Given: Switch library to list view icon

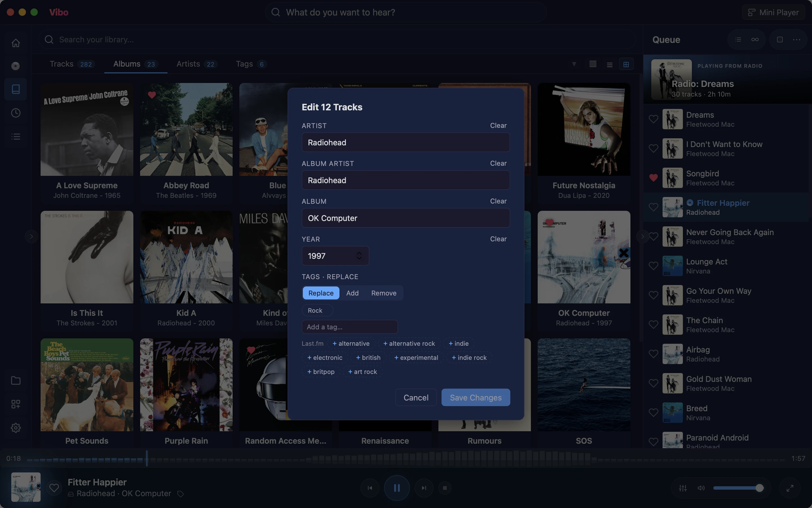Looking at the screenshot, I should click(x=610, y=64).
